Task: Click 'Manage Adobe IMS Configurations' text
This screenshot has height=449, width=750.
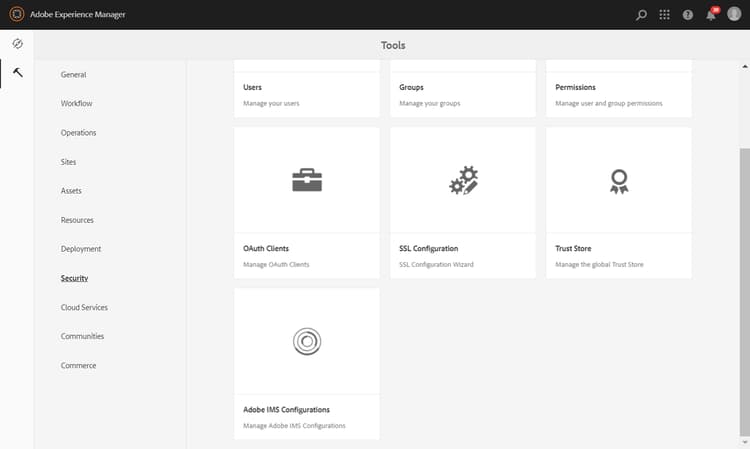Action: click(x=294, y=426)
